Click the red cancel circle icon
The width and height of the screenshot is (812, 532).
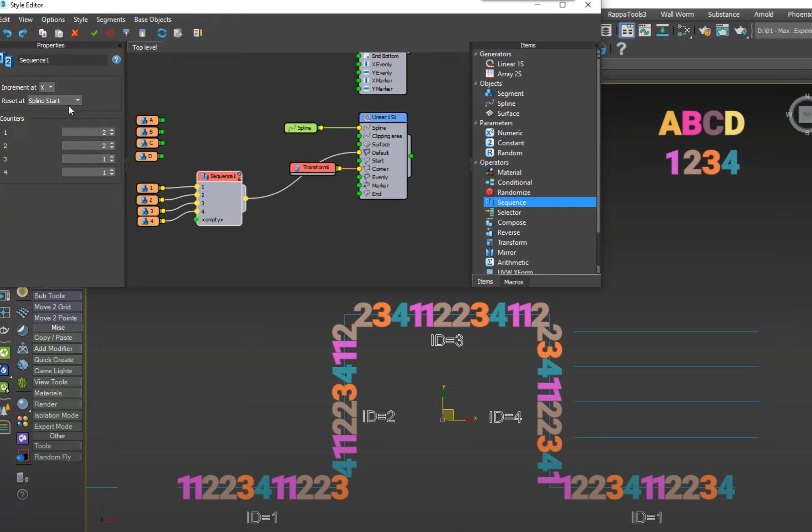[x=110, y=33]
